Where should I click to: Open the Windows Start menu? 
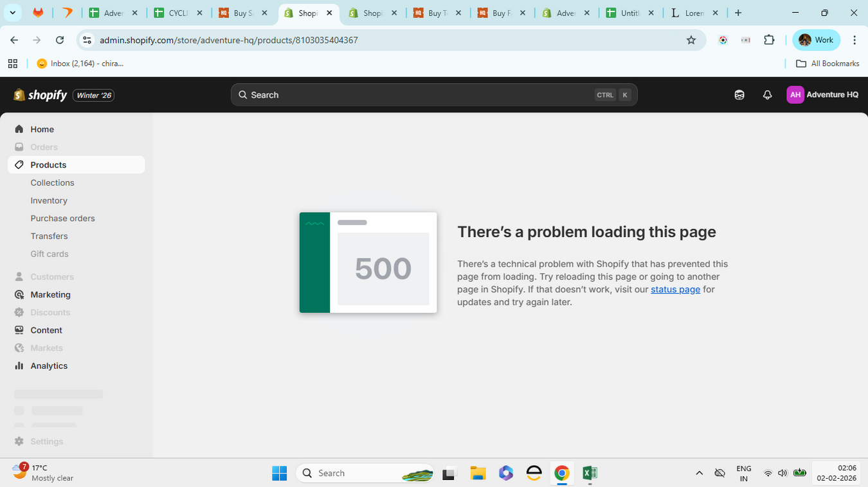279,474
